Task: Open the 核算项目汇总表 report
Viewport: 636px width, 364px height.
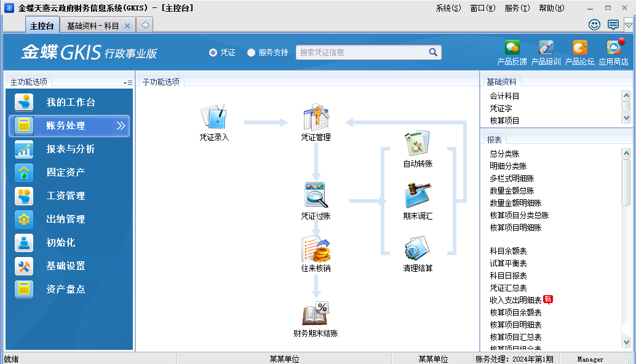Action: point(515,337)
